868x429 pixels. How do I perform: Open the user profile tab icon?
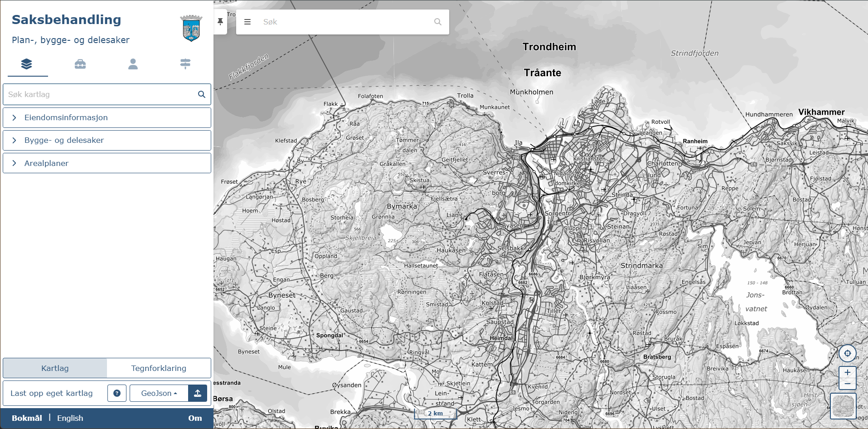[133, 64]
